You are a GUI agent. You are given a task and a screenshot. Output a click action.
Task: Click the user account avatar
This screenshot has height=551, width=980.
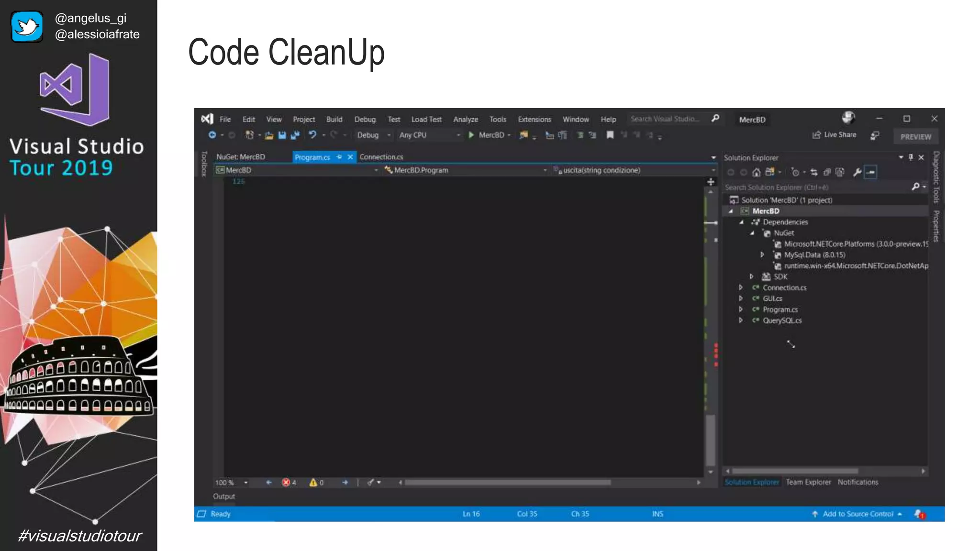(848, 118)
